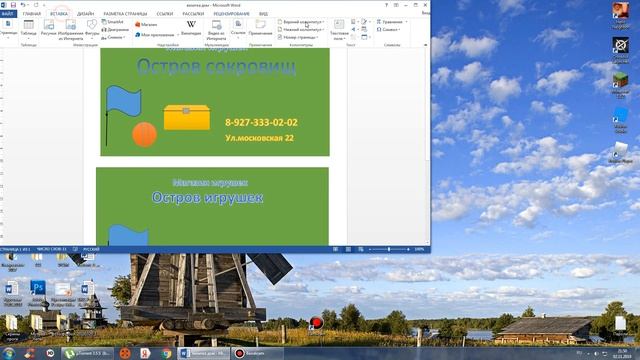Click the Redo icon in quick access toolbar
640x360 pixels.
click(36, 5)
